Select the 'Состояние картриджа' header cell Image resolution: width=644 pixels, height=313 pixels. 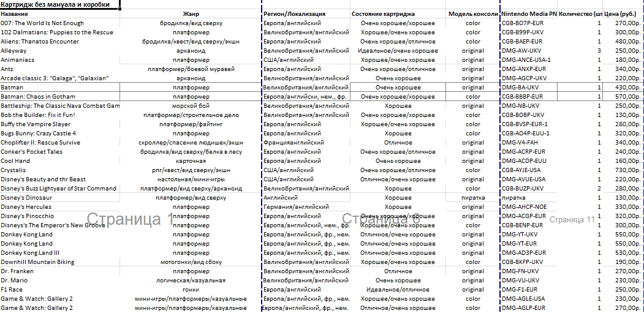pos(398,14)
